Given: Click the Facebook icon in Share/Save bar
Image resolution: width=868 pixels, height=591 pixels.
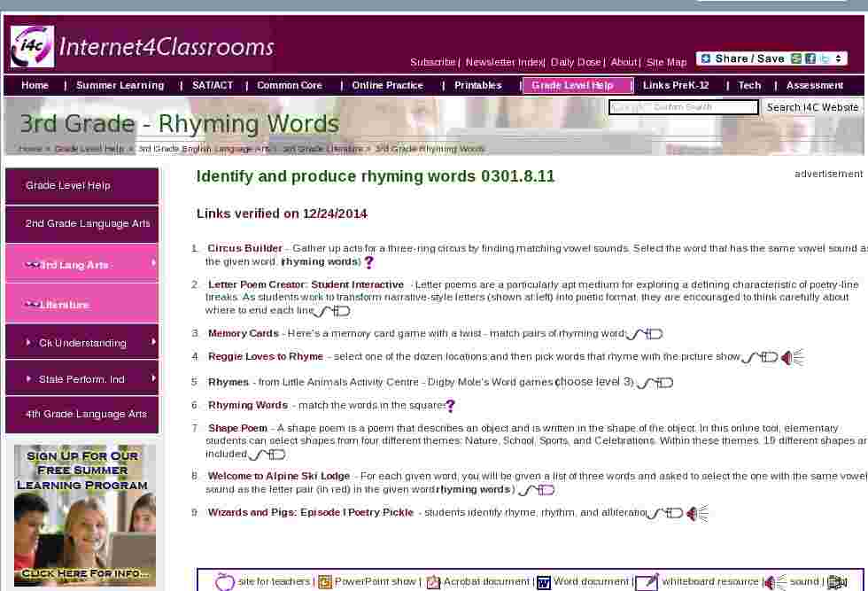Looking at the screenshot, I should point(810,58).
